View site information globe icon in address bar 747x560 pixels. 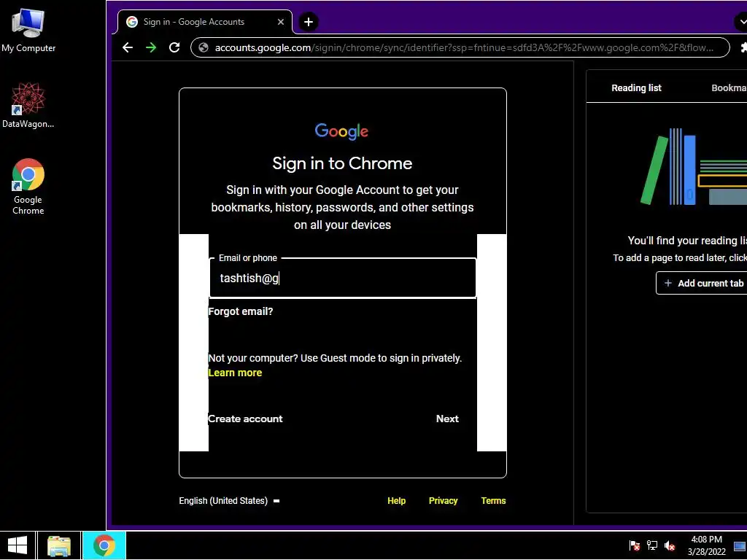pyautogui.click(x=204, y=47)
